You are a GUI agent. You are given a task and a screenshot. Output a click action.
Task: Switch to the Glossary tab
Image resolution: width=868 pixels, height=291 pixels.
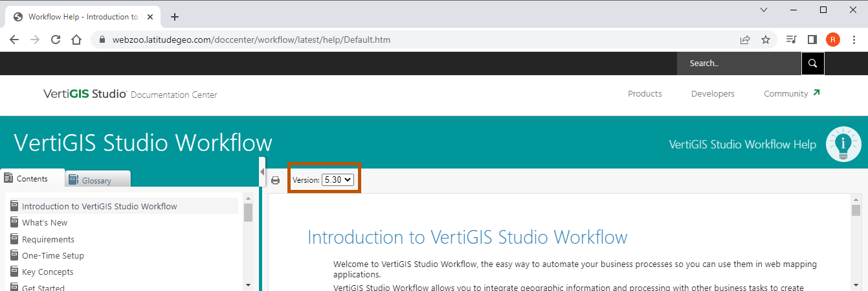[97, 180]
